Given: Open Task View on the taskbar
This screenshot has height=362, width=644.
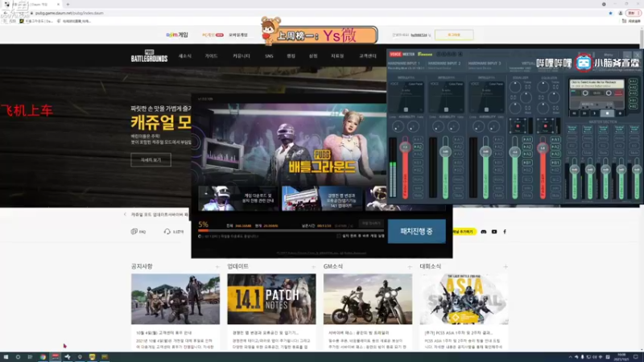Looking at the screenshot, I should pos(30,357).
